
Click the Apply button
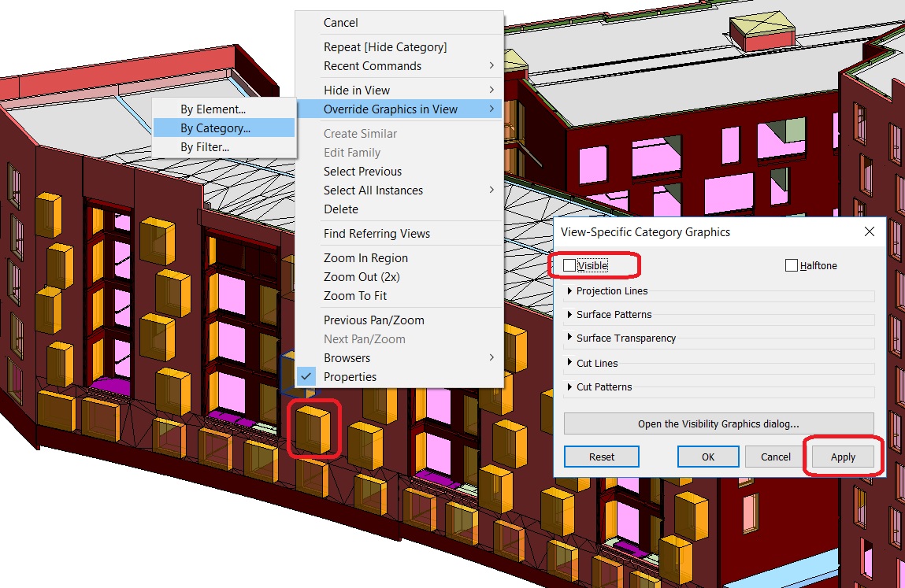(842, 457)
